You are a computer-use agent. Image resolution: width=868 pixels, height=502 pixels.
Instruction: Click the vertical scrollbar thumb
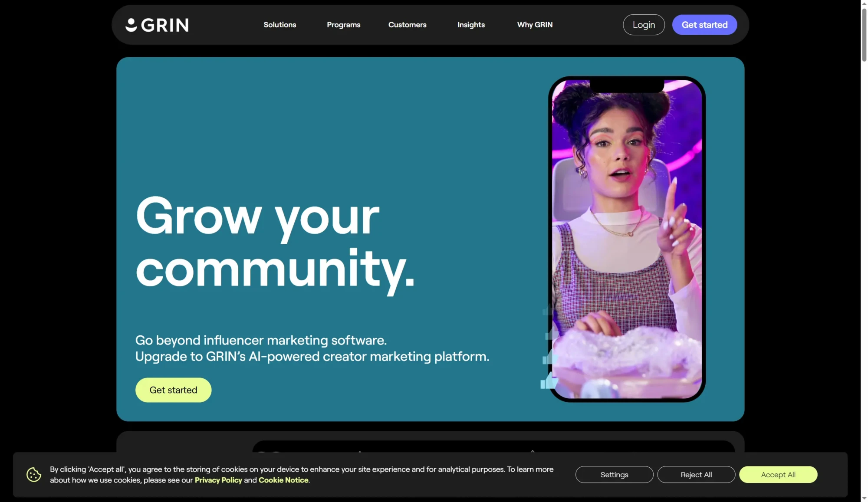[x=864, y=35]
